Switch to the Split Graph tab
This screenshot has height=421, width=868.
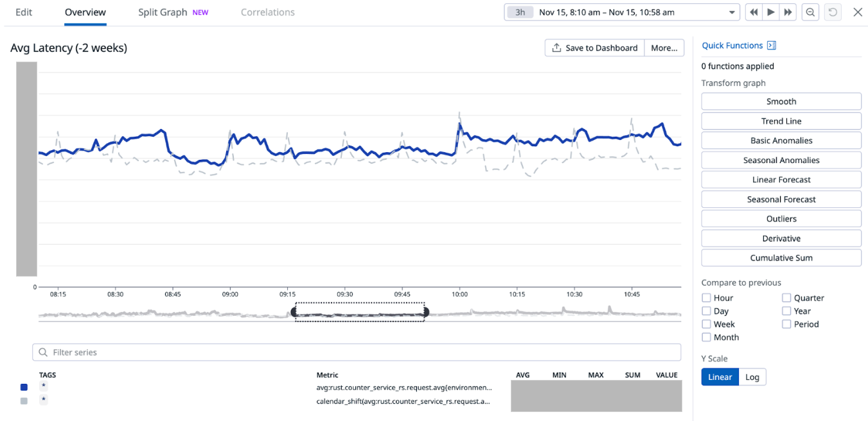(163, 12)
